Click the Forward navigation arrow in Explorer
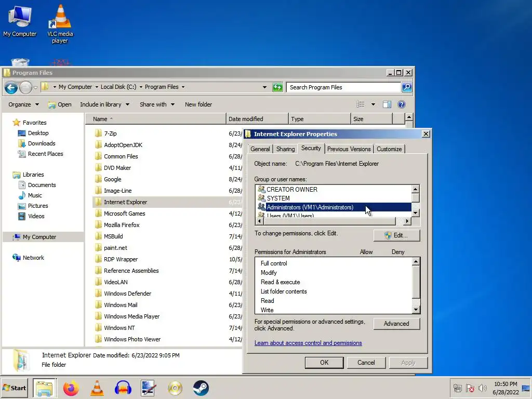This screenshot has height=399, width=532. click(x=25, y=87)
